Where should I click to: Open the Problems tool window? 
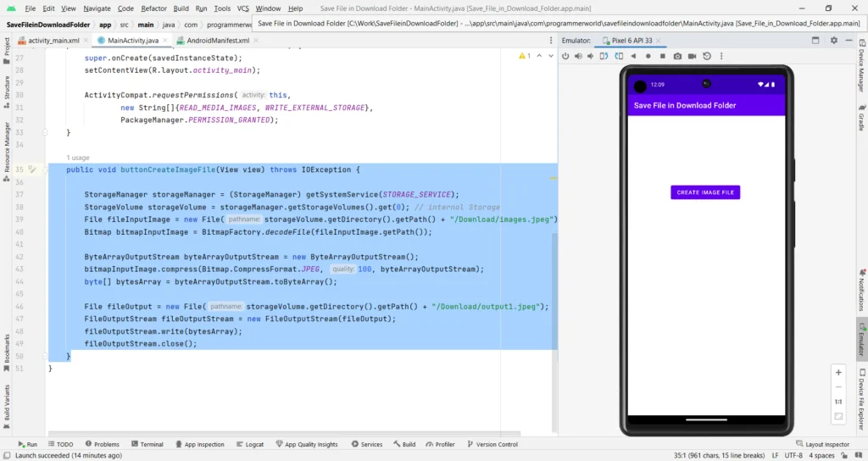(103, 444)
